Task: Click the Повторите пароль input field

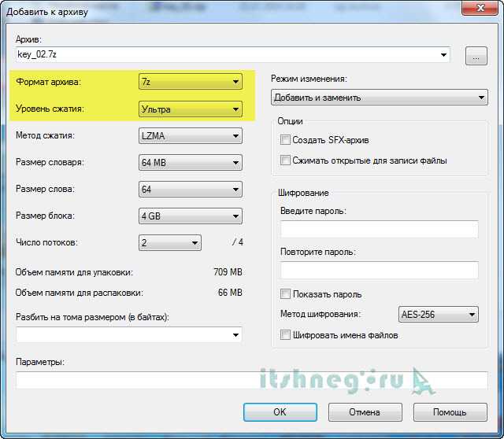Action: coord(380,270)
